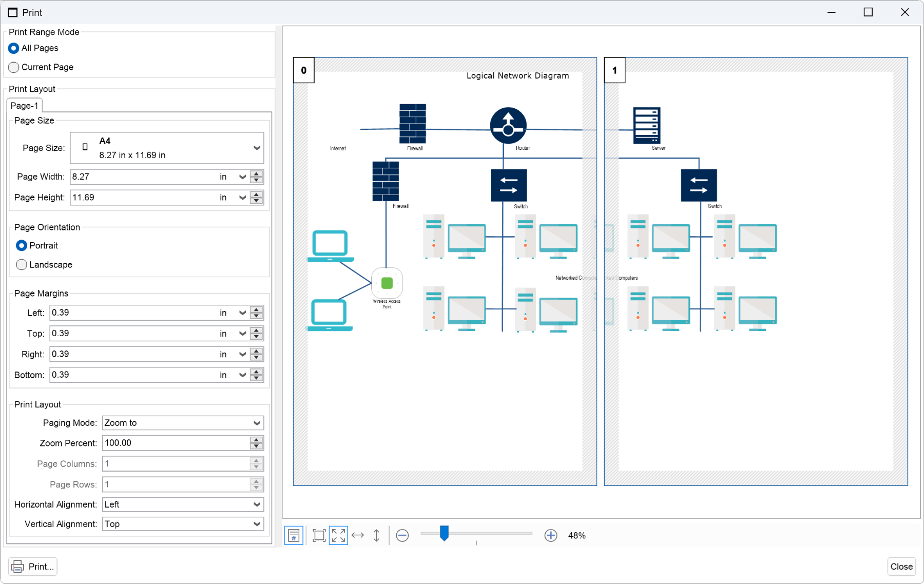Click the Left margin input field

coord(133,313)
